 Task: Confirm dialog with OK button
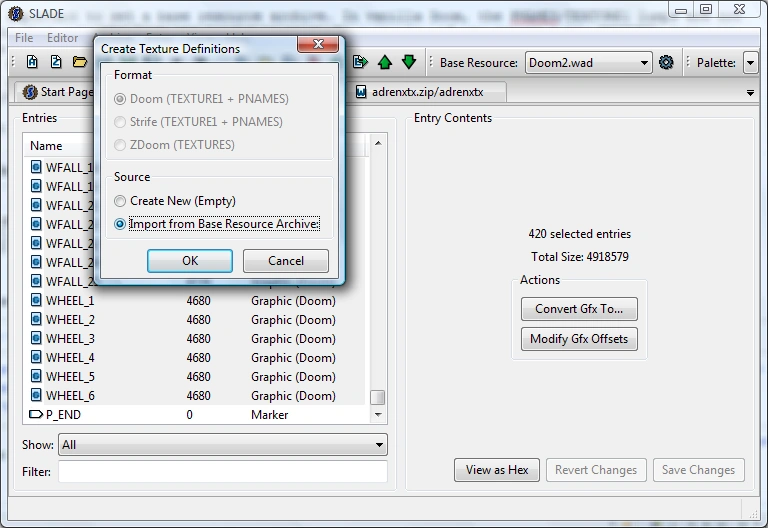[x=190, y=261]
